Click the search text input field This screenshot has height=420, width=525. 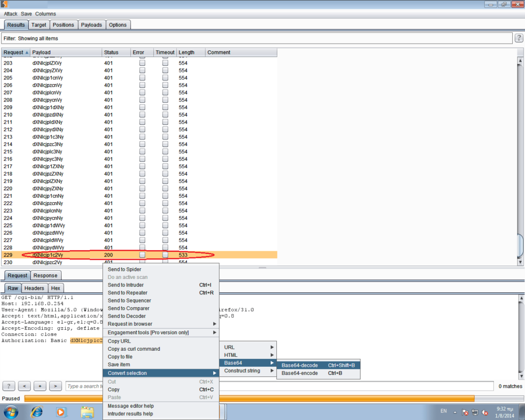(279, 386)
